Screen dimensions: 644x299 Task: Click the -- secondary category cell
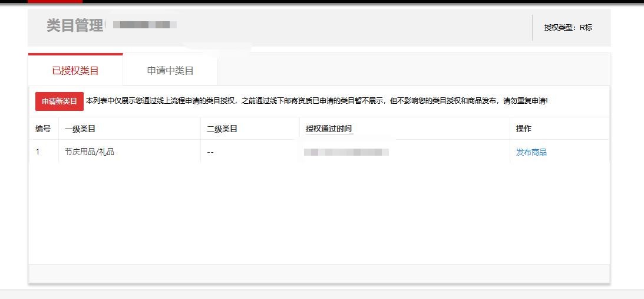click(210, 152)
